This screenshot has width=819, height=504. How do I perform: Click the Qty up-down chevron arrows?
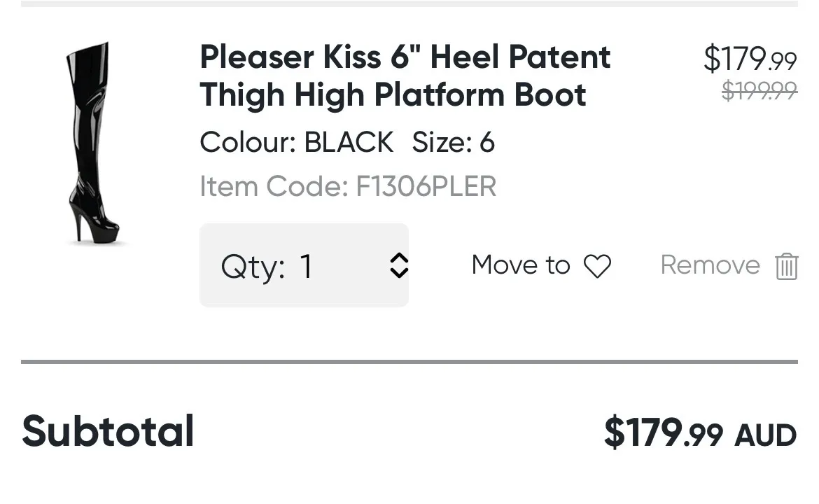[x=398, y=265]
